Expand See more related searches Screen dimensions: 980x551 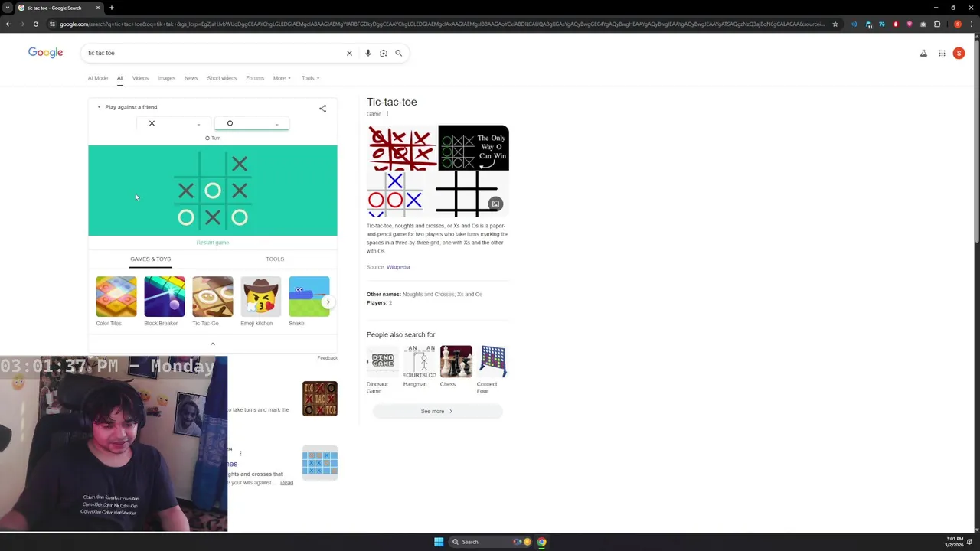(x=437, y=411)
